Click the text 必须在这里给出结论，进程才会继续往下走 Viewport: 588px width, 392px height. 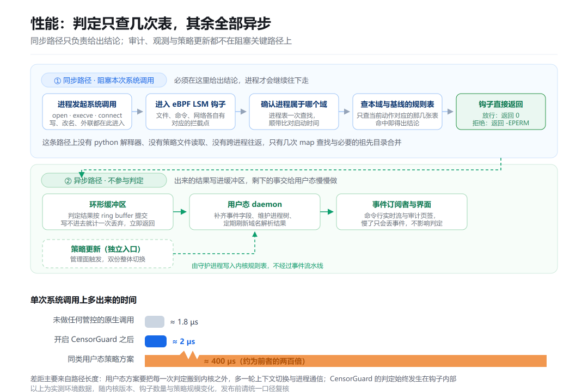242,80
